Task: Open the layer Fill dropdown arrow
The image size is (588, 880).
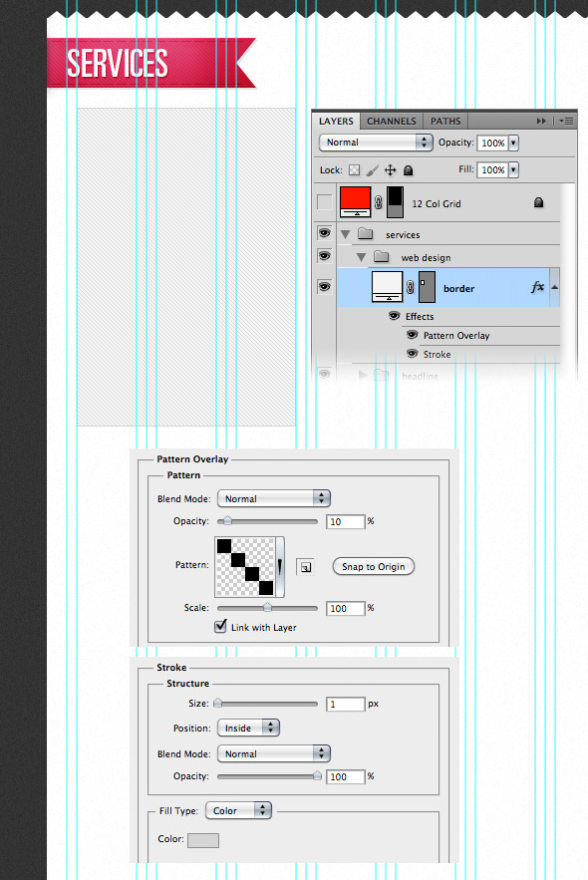Action: click(x=513, y=169)
